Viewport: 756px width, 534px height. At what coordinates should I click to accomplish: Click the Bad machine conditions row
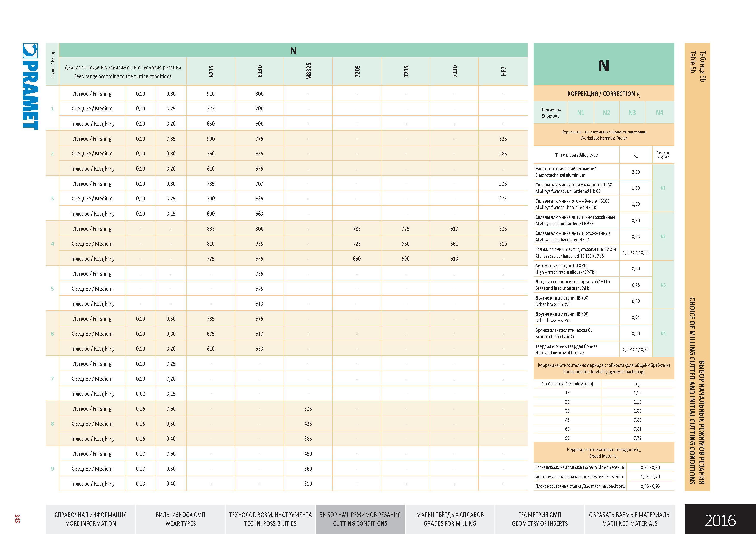point(604,486)
